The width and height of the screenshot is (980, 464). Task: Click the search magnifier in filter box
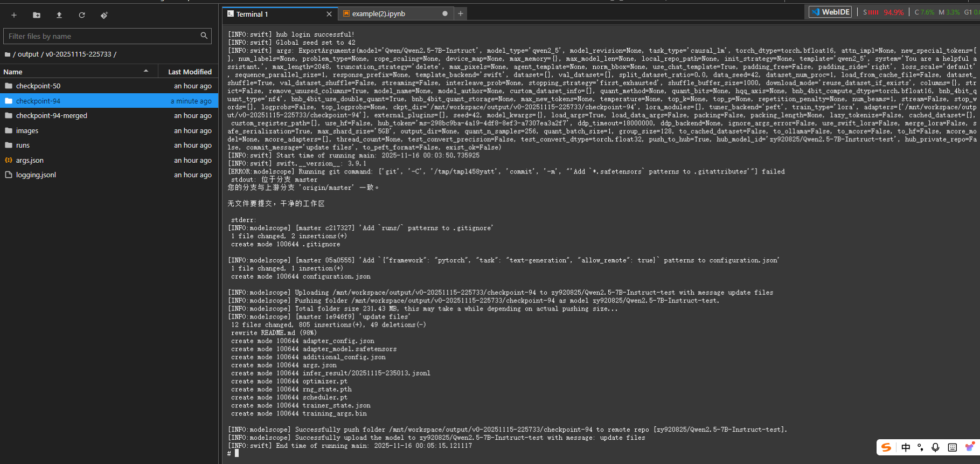point(204,36)
